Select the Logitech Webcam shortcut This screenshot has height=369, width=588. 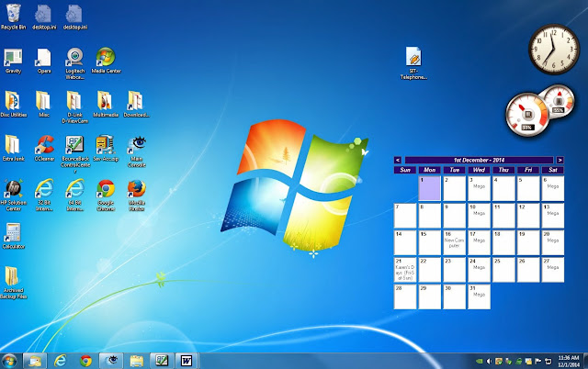click(x=75, y=63)
